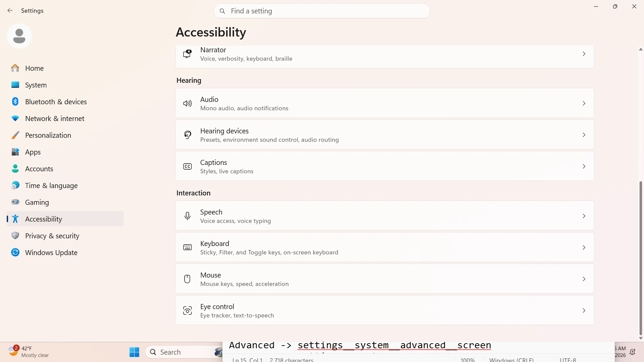Image resolution: width=644 pixels, height=362 pixels.
Task: Open System settings category
Action: click(x=65, y=85)
